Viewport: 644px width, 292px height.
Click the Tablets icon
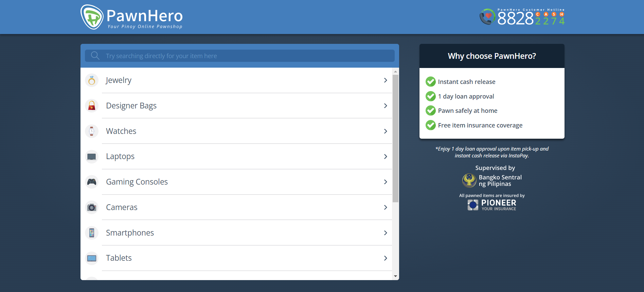92,258
